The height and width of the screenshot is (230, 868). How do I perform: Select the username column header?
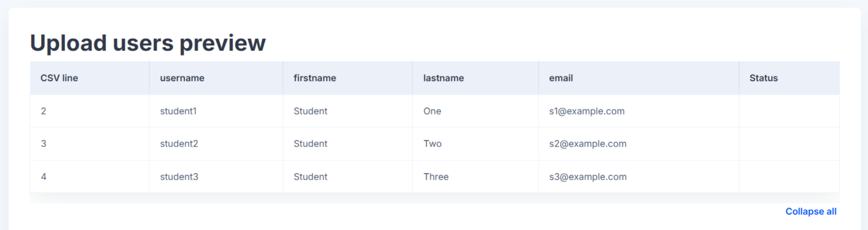point(216,78)
